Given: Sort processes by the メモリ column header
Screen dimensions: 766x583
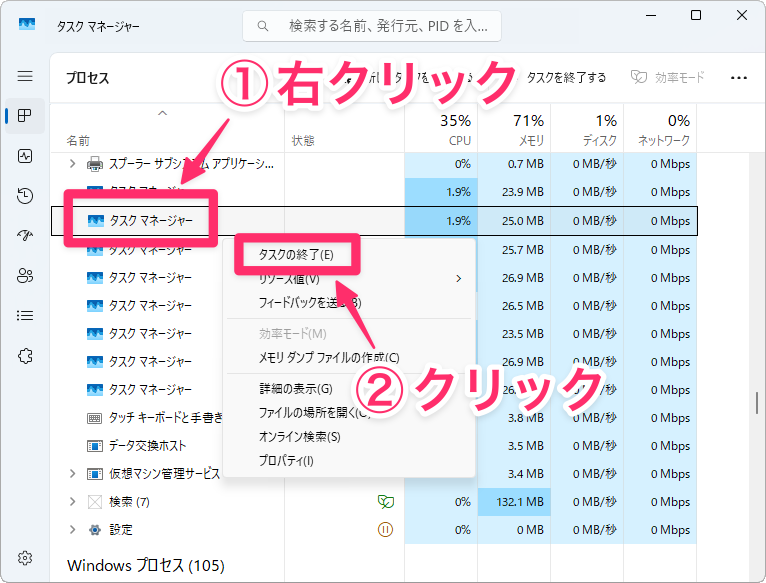Looking at the screenshot, I should 514,130.
